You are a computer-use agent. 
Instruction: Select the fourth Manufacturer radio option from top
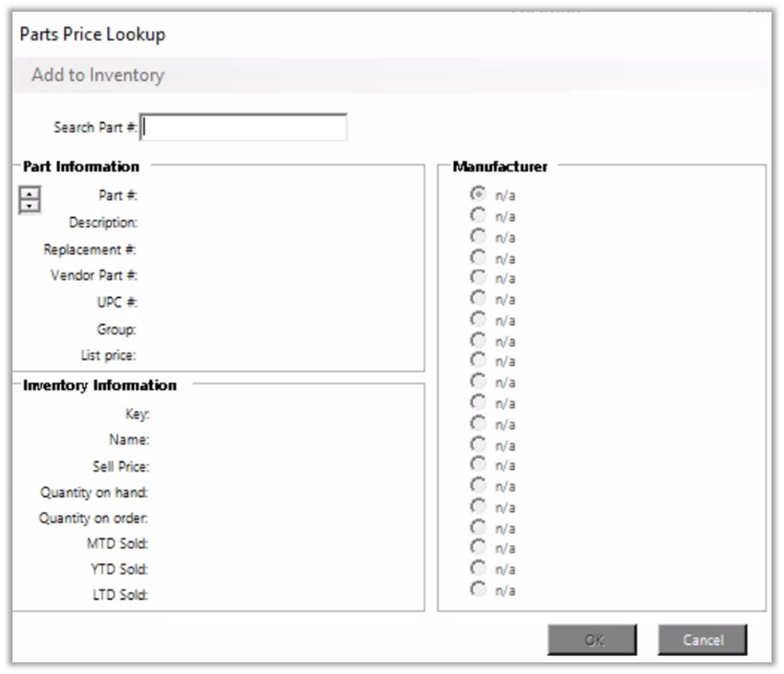(x=479, y=256)
